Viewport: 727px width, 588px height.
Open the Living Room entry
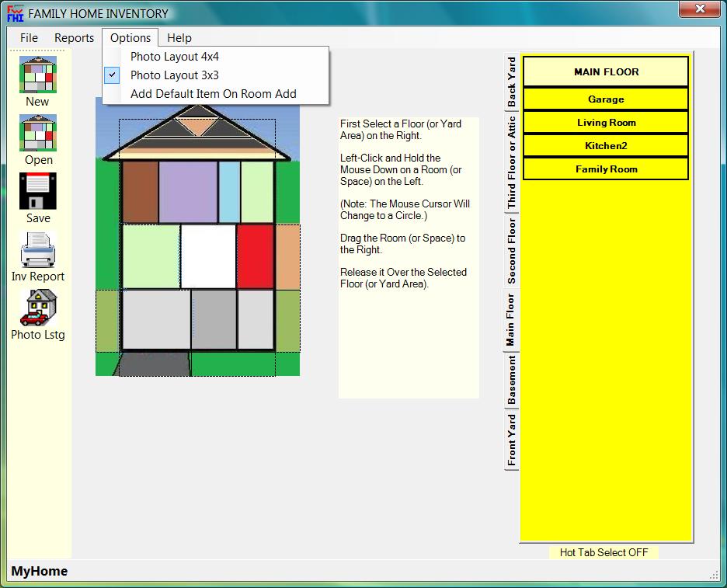pos(606,123)
